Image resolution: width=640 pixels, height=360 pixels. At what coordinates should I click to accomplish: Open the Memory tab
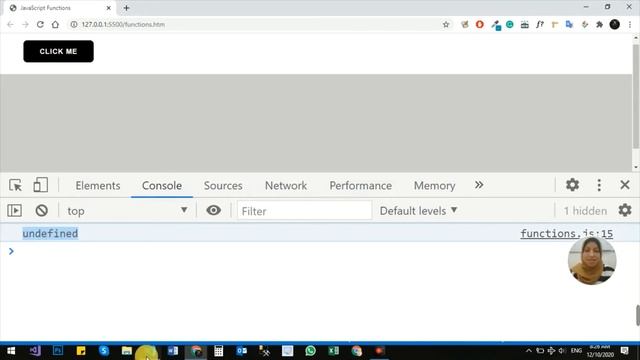[434, 186]
